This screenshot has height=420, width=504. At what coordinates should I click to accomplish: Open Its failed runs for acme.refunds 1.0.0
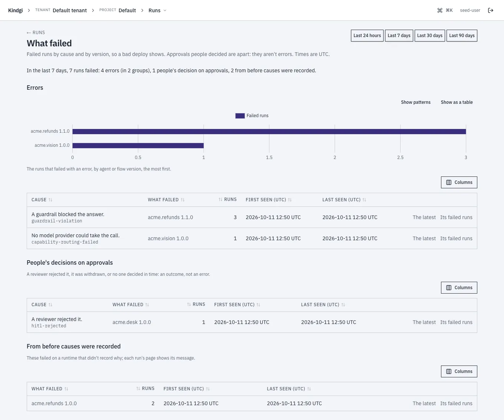(456, 403)
